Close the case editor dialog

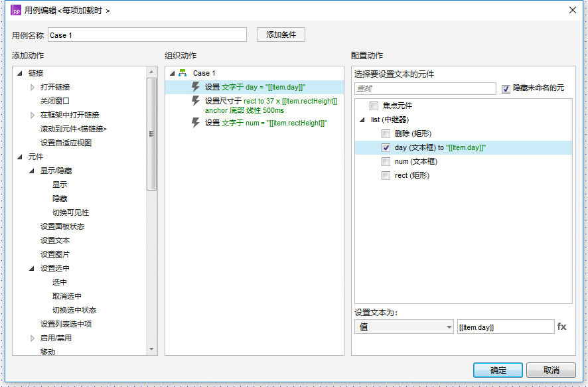[x=573, y=10]
